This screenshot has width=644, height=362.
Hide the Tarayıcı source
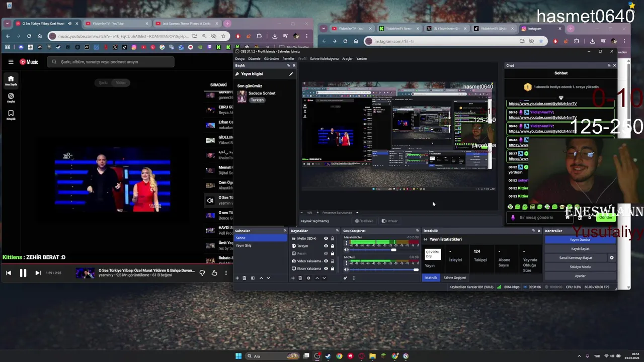326,246
